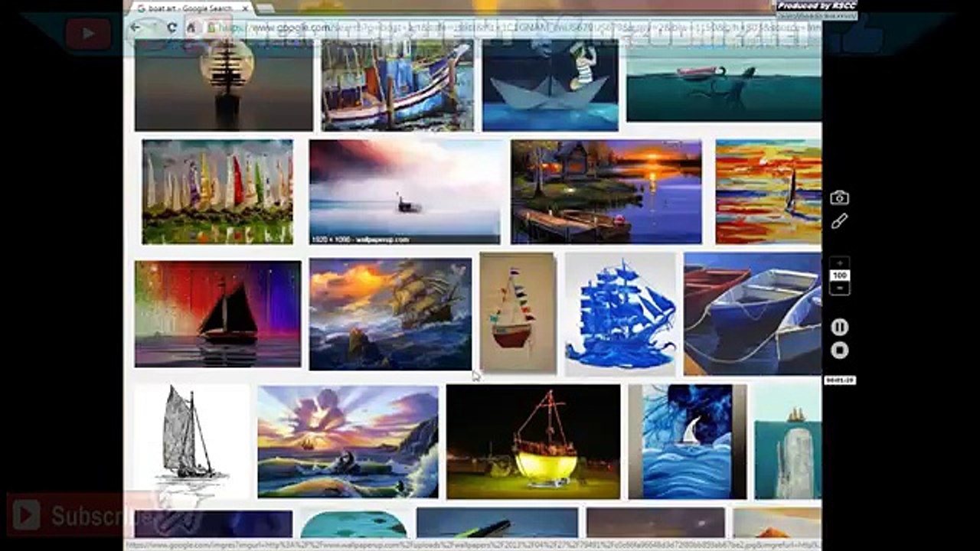This screenshot has width=980, height=551.
Task: Click the browser Back arrow
Action: (136, 28)
